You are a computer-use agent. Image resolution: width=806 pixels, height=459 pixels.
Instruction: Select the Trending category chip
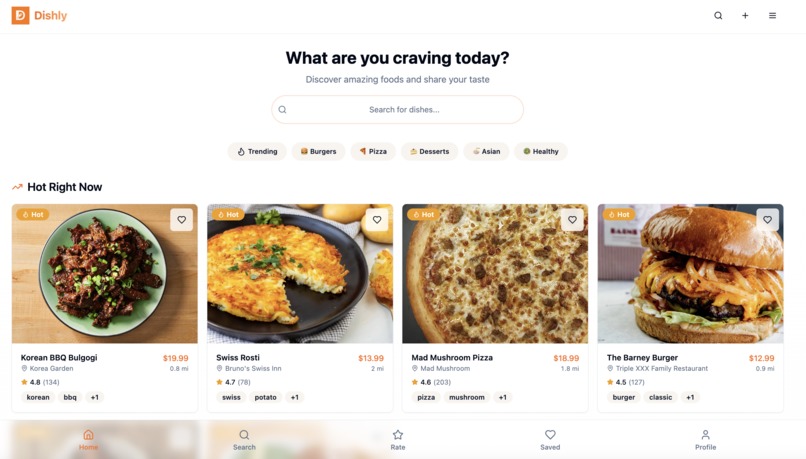(257, 151)
